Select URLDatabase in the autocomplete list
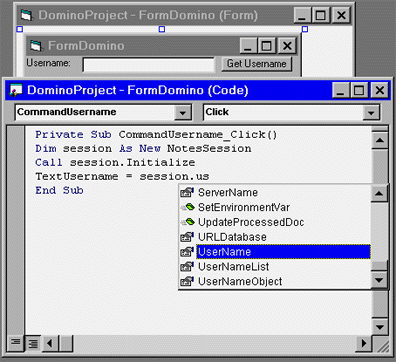The width and height of the screenshot is (396, 362). point(232,237)
